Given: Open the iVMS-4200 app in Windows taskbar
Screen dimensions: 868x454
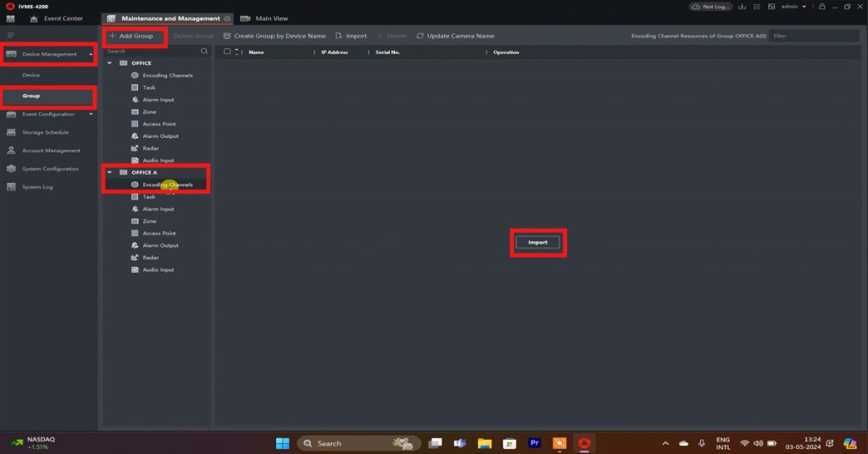Looking at the screenshot, I should point(584,443).
